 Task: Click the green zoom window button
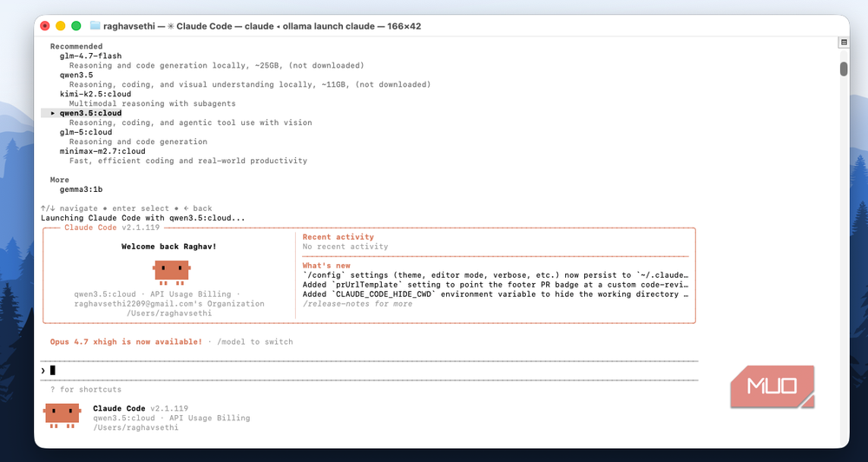(x=76, y=26)
